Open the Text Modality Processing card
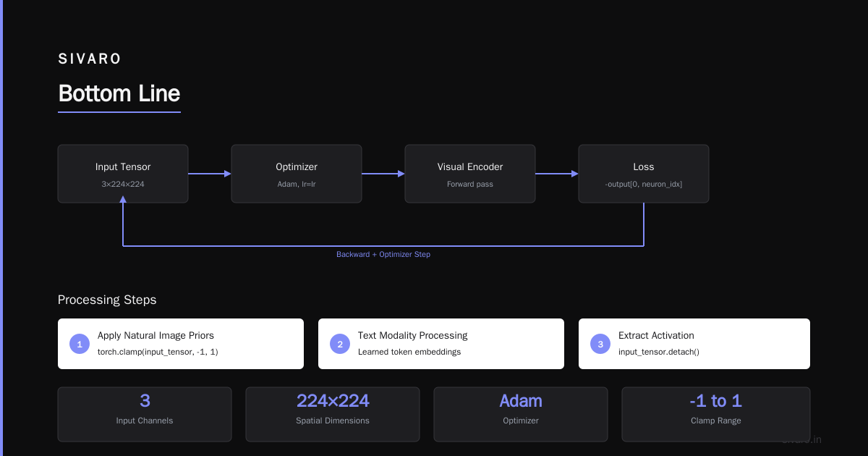Screen dimensions: 868x456 pyautogui.click(x=441, y=344)
